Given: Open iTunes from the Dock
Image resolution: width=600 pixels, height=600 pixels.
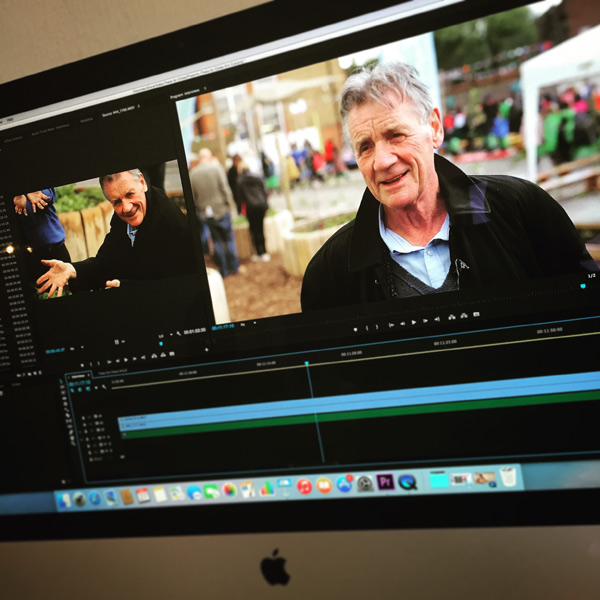Looking at the screenshot, I should tap(304, 486).
